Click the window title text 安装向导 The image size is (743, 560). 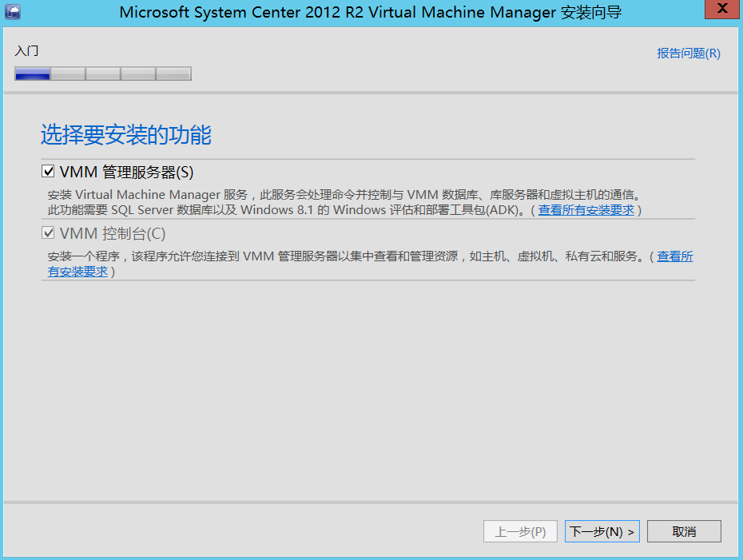point(591,12)
